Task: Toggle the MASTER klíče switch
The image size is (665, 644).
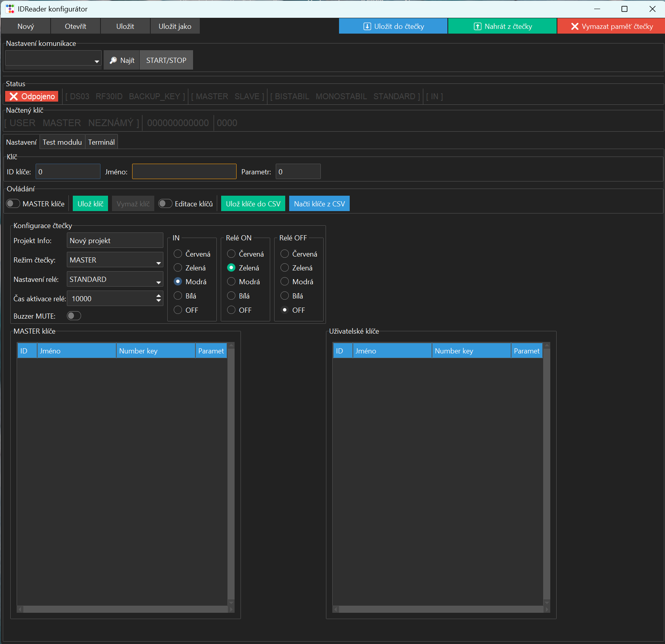Action: point(13,204)
